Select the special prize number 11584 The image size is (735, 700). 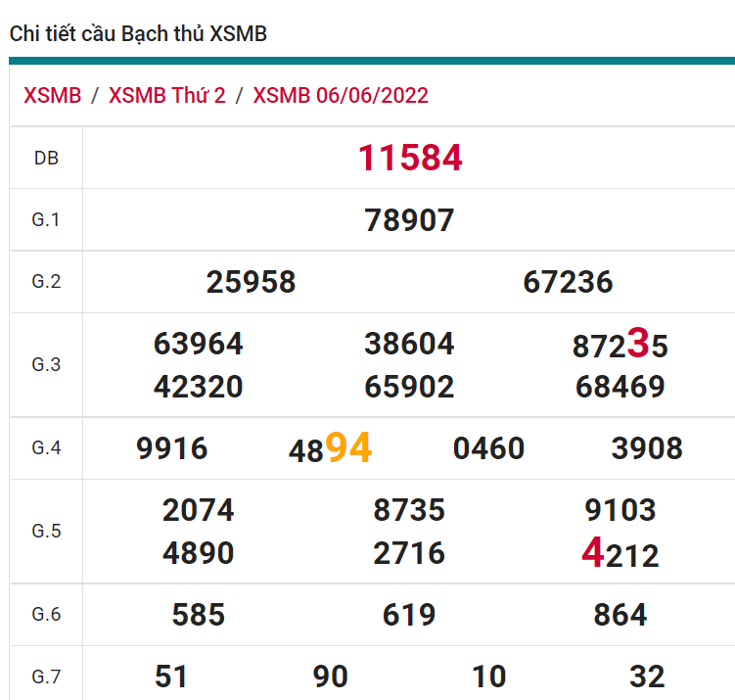(409, 158)
